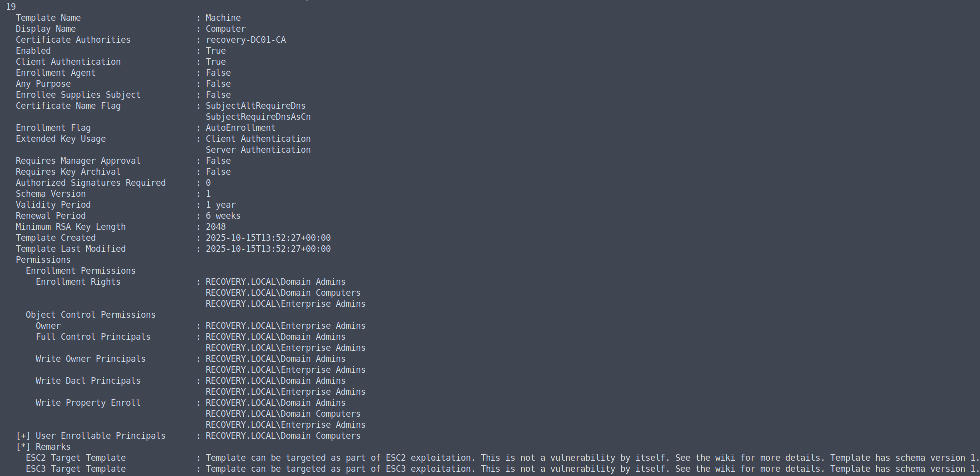The width and height of the screenshot is (980, 476).
Task: Click the Owner value Enterprise Admins
Action: (x=286, y=326)
